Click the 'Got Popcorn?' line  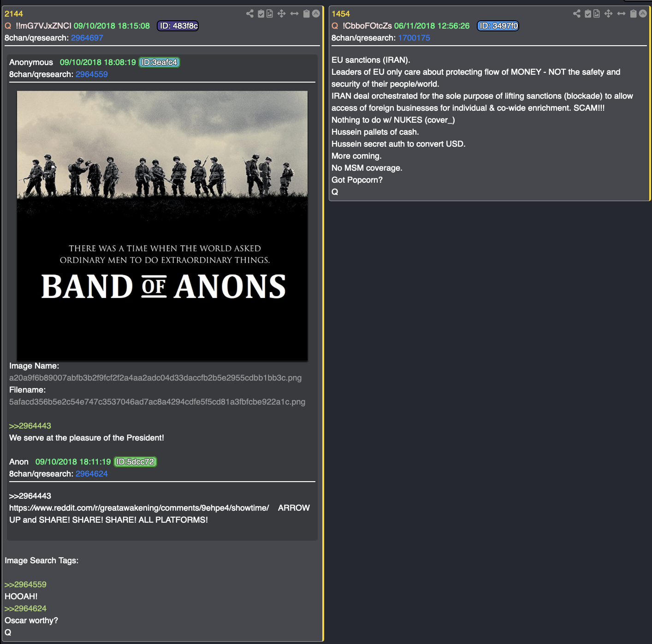(x=357, y=180)
